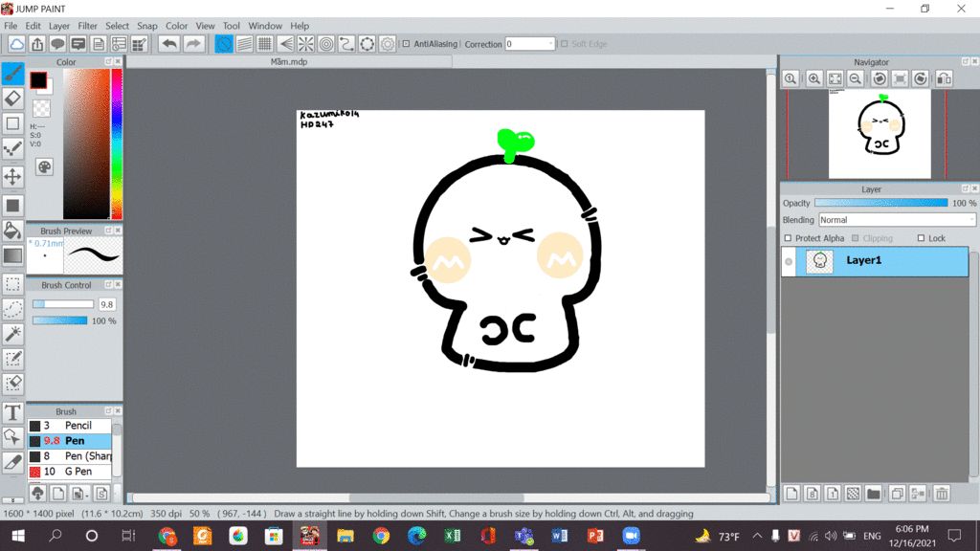Viewport: 980px width, 551px height.
Task: Click the black foreground color swatch
Action: (38, 80)
